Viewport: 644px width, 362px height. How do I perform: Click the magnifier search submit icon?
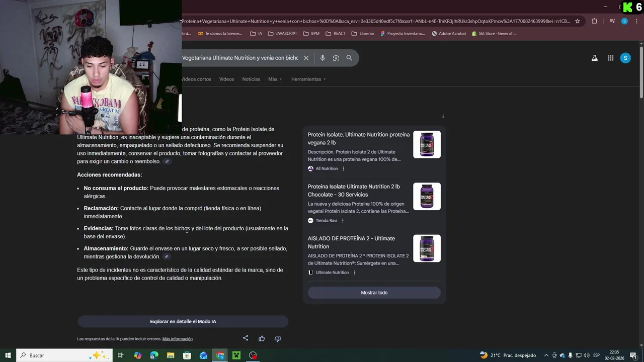point(349,58)
